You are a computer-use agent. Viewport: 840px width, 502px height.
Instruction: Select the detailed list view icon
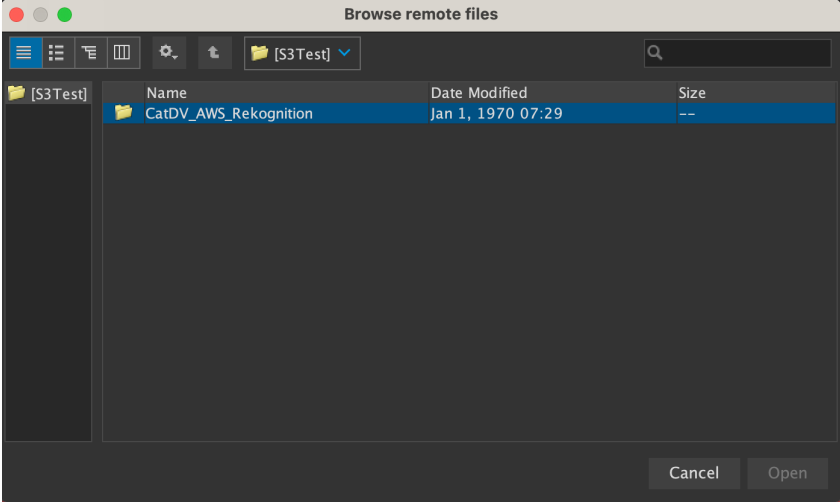point(58,53)
